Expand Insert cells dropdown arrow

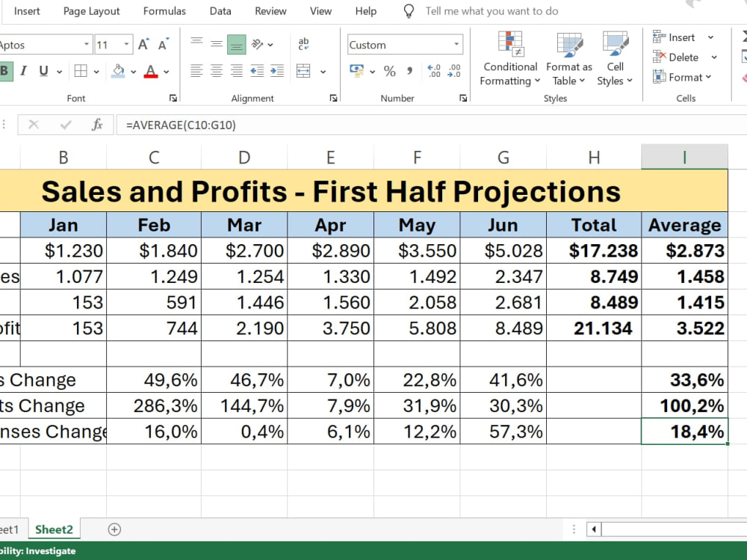pos(710,37)
